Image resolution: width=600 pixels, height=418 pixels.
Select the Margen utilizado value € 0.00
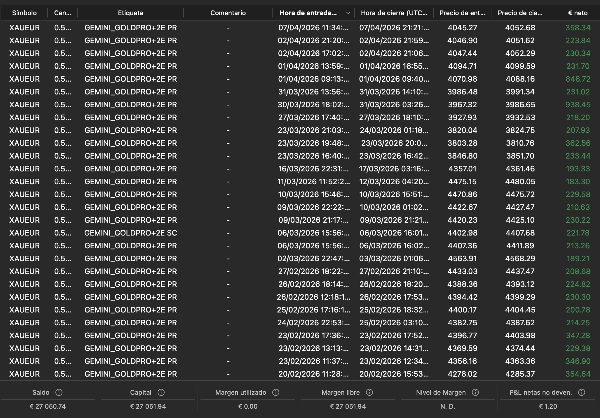[248, 407]
